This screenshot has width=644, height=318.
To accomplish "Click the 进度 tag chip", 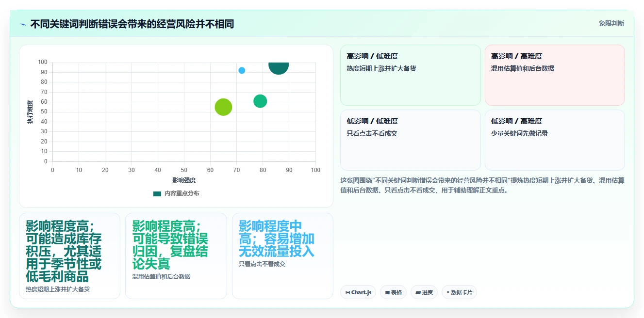I will [x=424, y=292].
